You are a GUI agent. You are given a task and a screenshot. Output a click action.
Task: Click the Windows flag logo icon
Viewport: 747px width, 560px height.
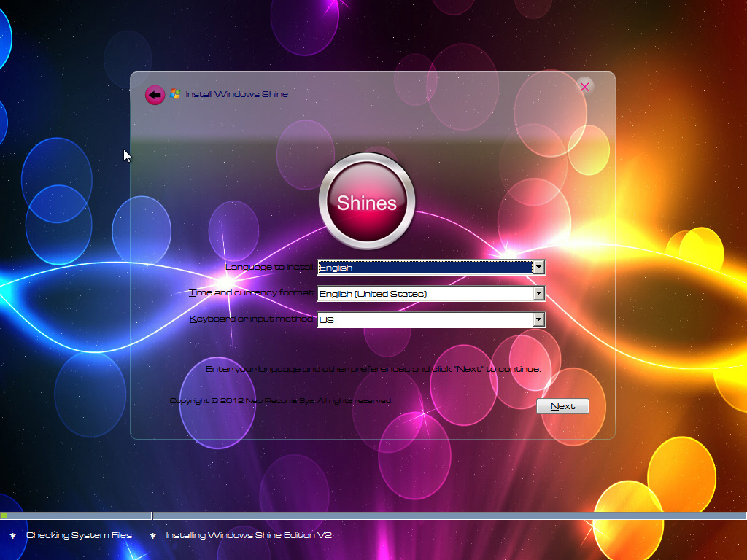175,94
